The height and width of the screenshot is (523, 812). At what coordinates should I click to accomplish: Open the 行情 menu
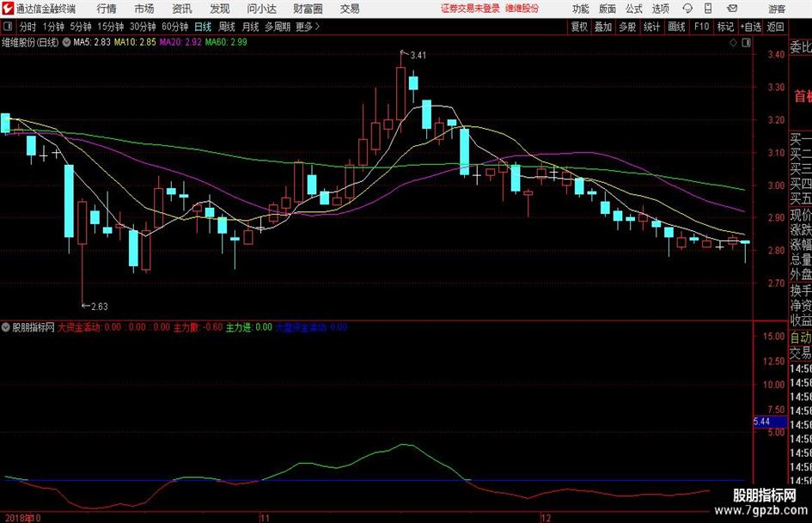coord(107,9)
